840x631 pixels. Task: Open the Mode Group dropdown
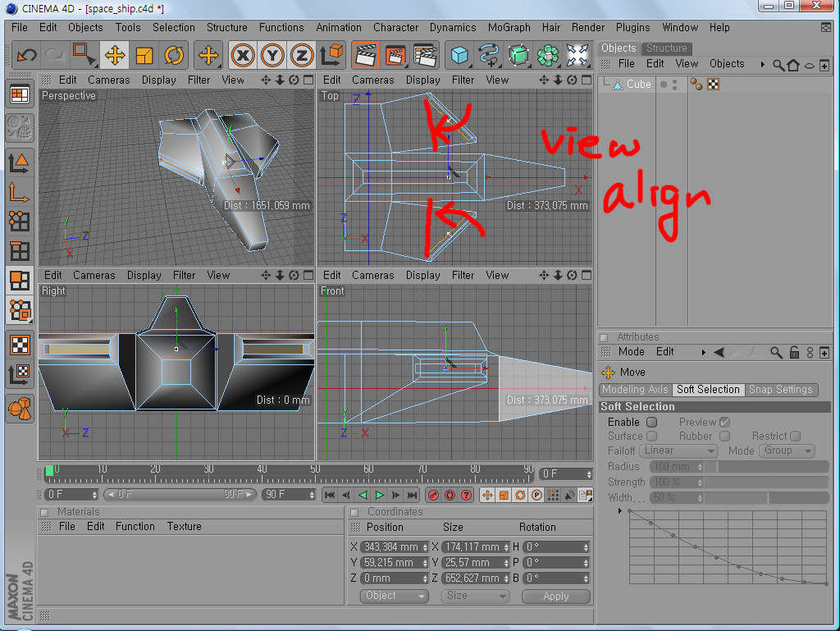[787, 451]
